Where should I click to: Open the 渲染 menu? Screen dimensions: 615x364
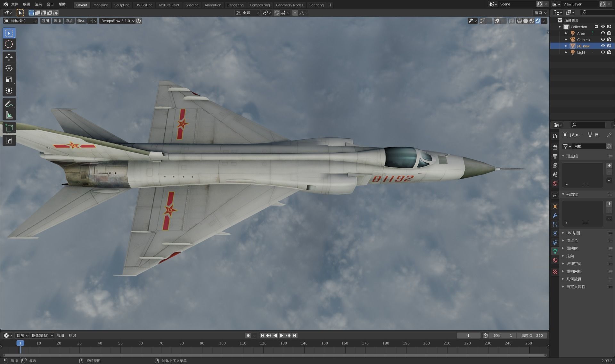pos(38,4)
